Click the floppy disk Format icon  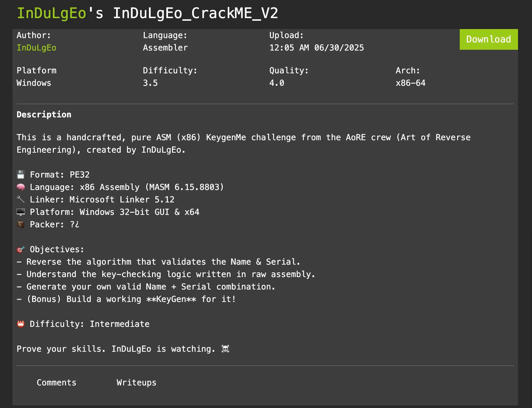click(x=21, y=174)
